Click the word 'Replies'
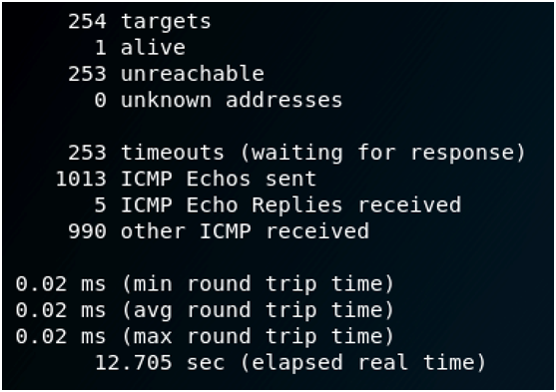The width and height of the screenshot is (556, 392). click(297, 205)
